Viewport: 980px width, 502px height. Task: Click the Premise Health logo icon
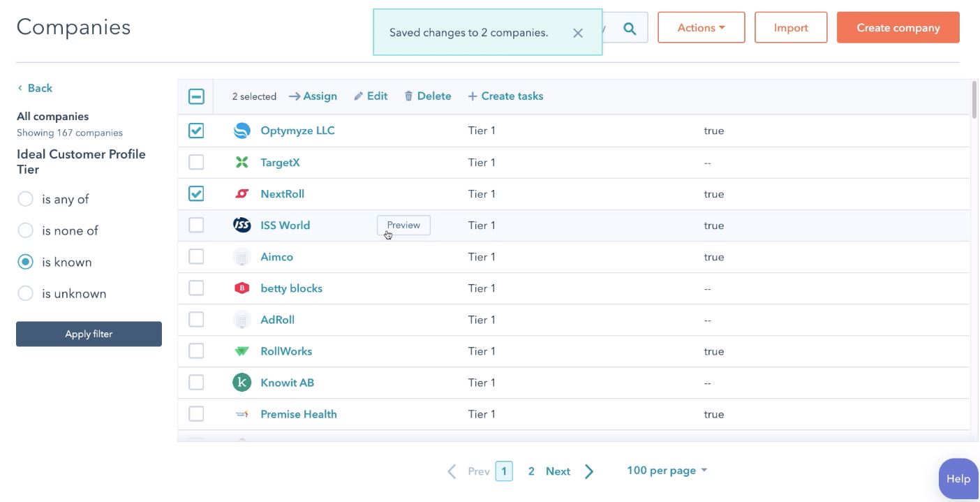242,414
